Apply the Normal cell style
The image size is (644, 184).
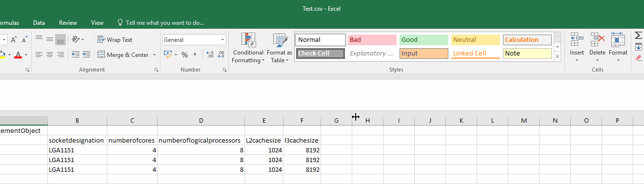321,40
